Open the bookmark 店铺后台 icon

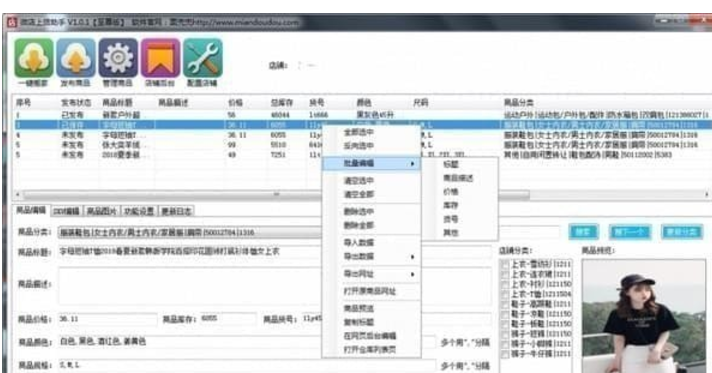pyautogui.click(x=160, y=58)
